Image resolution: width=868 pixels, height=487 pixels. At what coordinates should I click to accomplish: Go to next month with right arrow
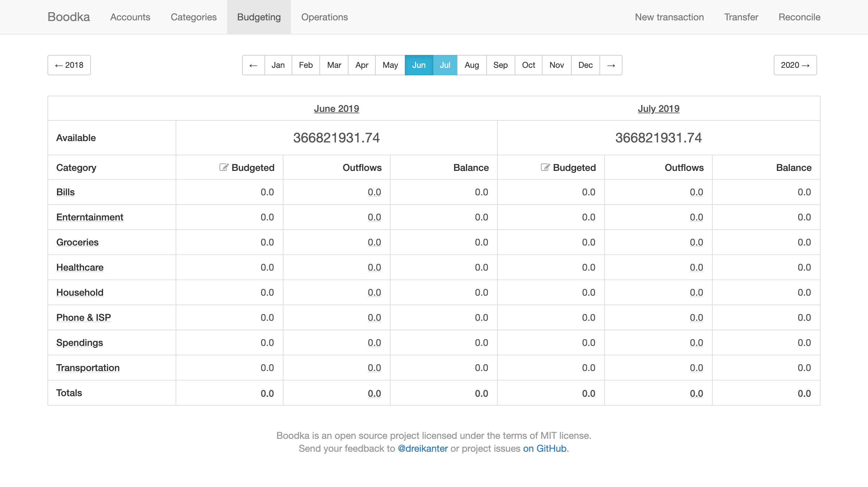[611, 65]
